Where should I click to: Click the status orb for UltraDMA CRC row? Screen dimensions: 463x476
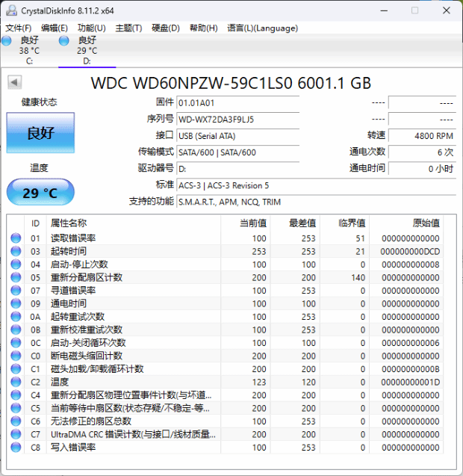pos(16,434)
